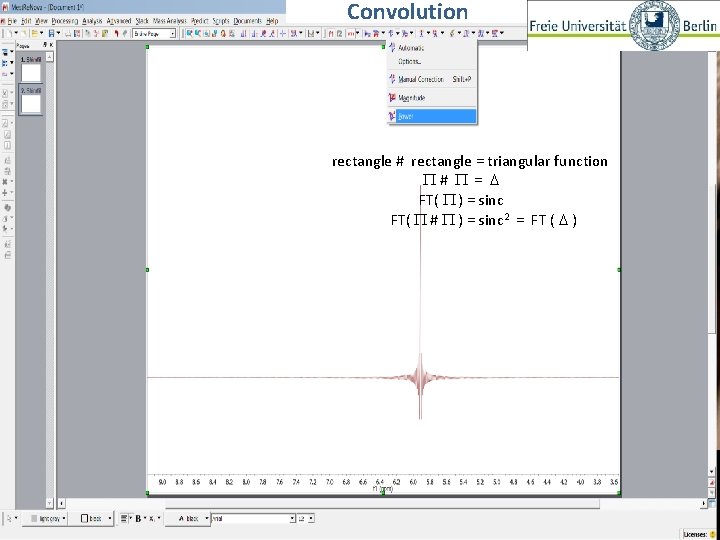Viewport: 720px width, 540px height.
Task: Select Manual Correction in the dropdown
Action: (x=432, y=79)
